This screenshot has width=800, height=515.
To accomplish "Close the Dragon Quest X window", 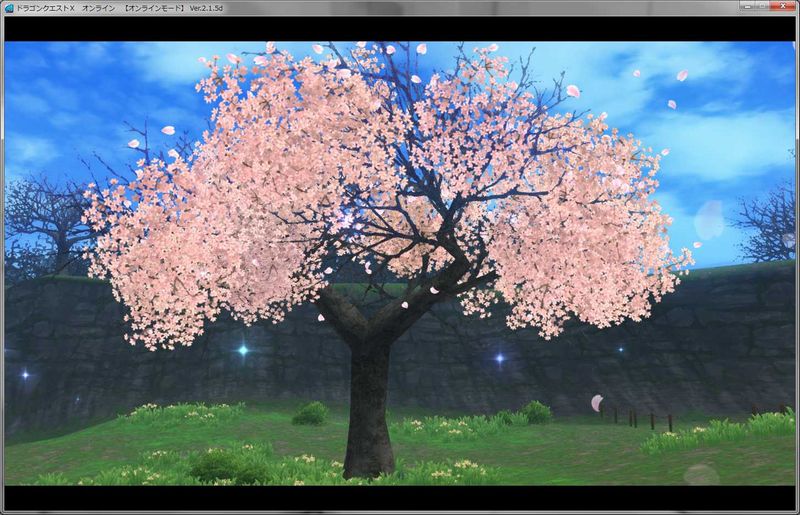I will tap(783, 6).
